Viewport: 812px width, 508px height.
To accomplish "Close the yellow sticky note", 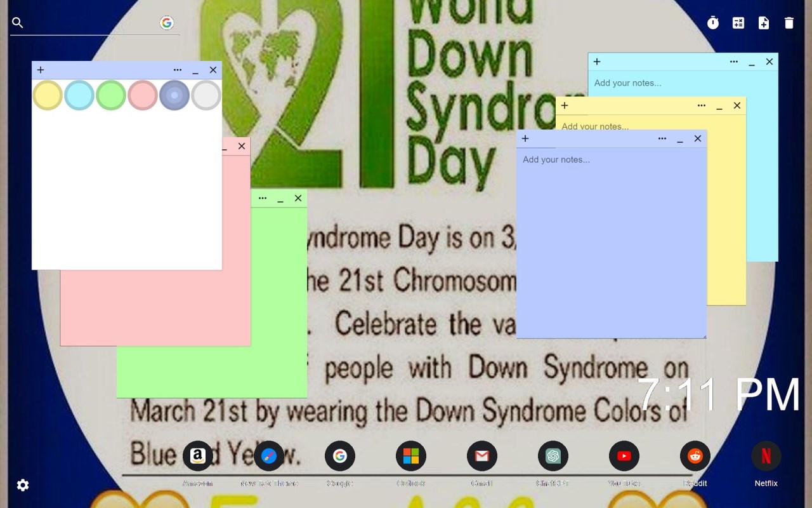I will click(x=737, y=105).
